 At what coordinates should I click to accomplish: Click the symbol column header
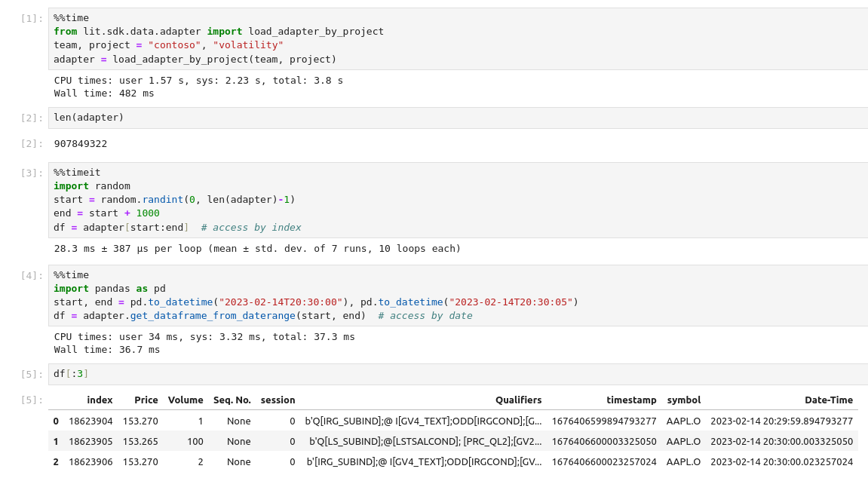point(683,400)
